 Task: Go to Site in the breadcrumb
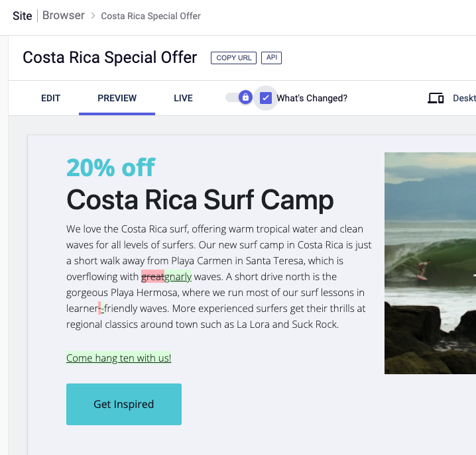click(x=22, y=16)
